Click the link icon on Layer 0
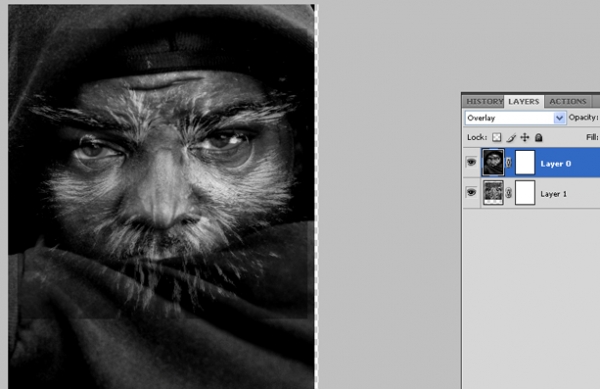600x389 pixels. (x=509, y=163)
